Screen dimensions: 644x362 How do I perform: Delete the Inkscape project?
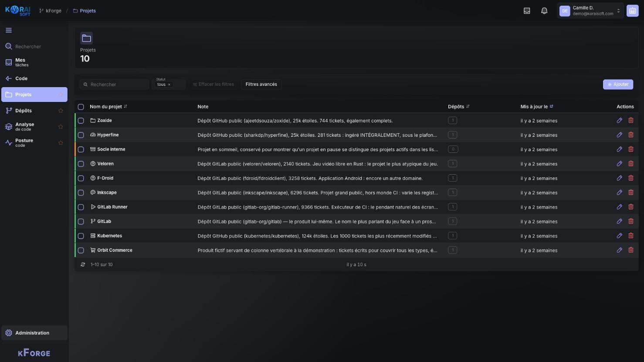630,192
